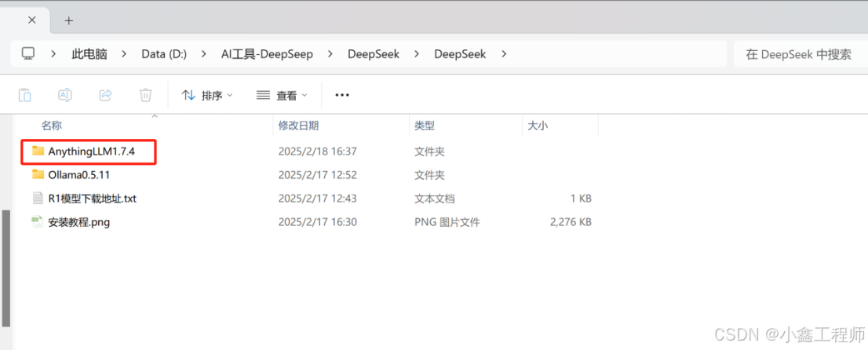Add a new Explorer tab
868x350 pixels.
(68, 20)
